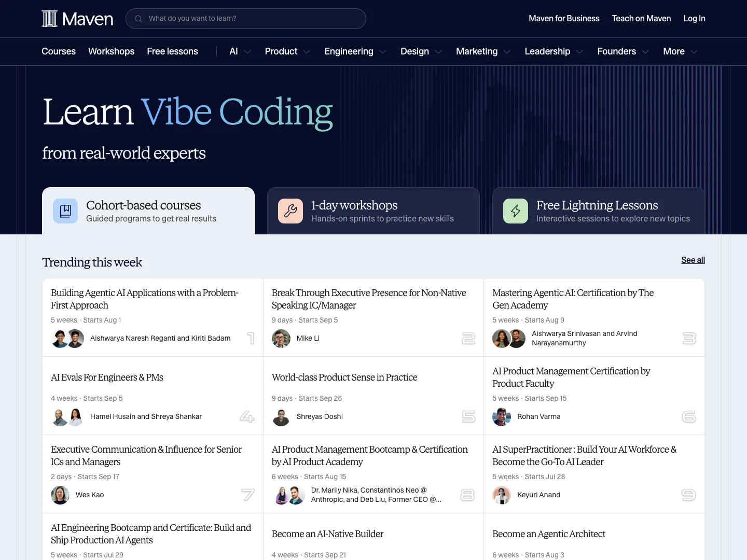Open Teach on Maven link
747x560 pixels.
(x=641, y=19)
